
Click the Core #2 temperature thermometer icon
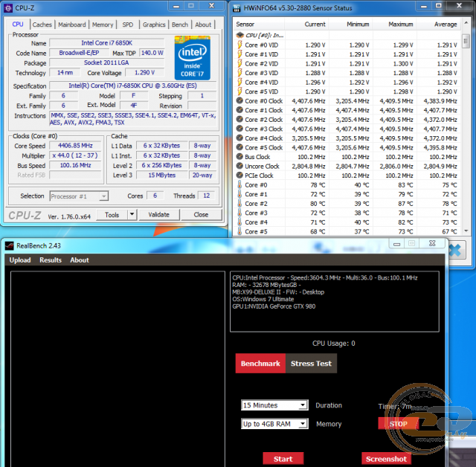[x=239, y=203]
